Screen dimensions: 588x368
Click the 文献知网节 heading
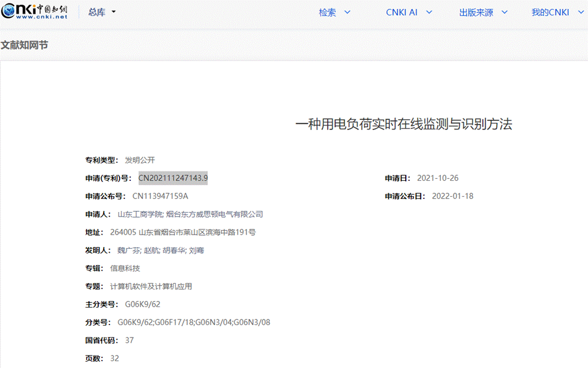click(24, 45)
